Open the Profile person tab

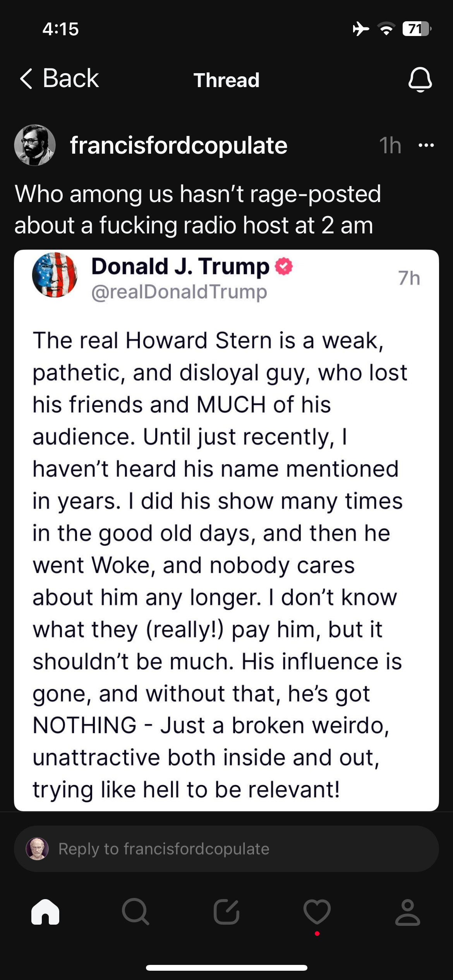[407, 912]
